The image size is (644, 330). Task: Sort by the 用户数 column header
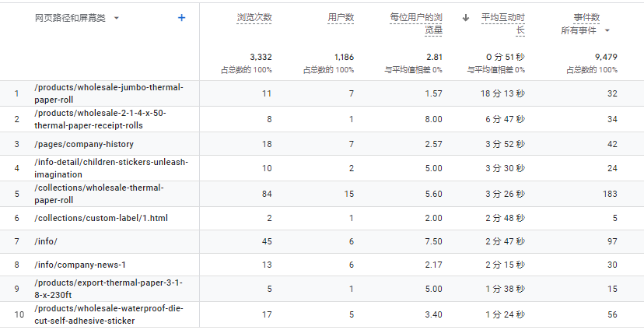point(341,17)
